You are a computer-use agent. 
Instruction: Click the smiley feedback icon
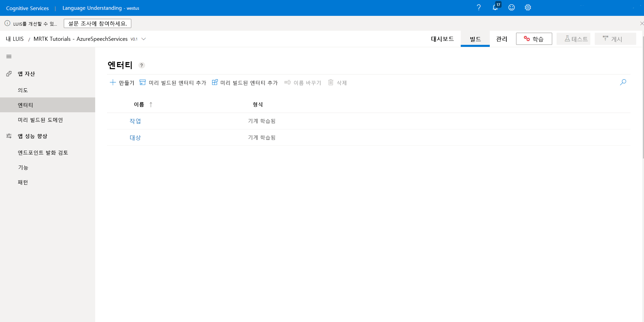point(511,7)
